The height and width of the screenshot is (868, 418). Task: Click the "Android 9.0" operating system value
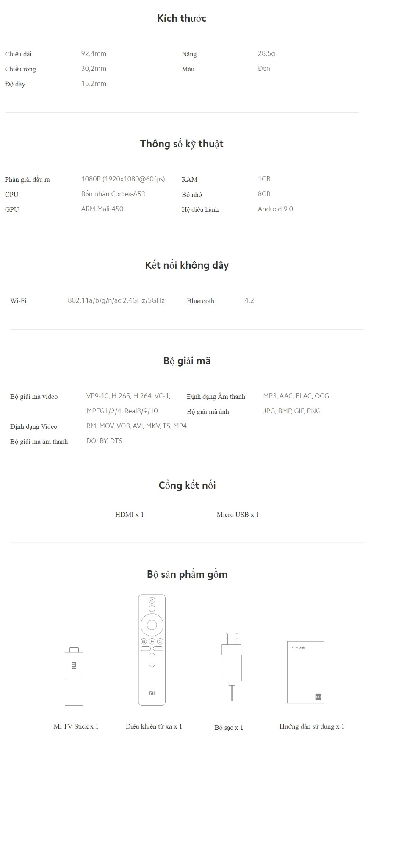pyautogui.click(x=275, y=209)
